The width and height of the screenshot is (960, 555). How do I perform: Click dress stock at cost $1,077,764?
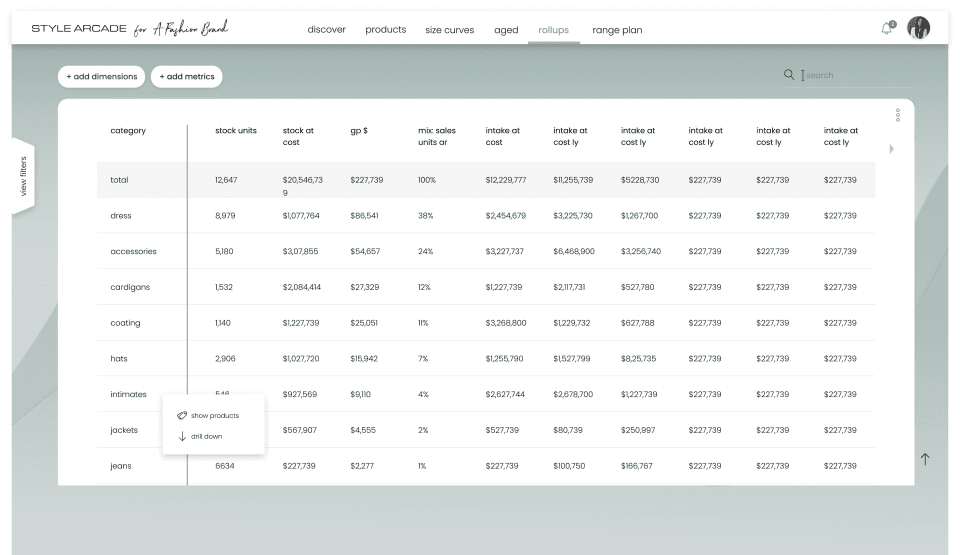[x=301, y=216]
